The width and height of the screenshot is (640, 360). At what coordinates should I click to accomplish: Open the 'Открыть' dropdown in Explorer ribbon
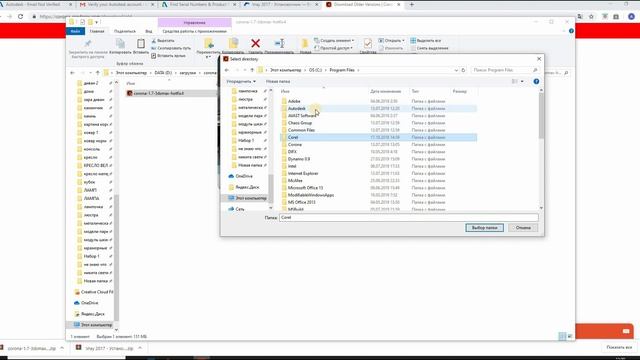tap(391, 41)
